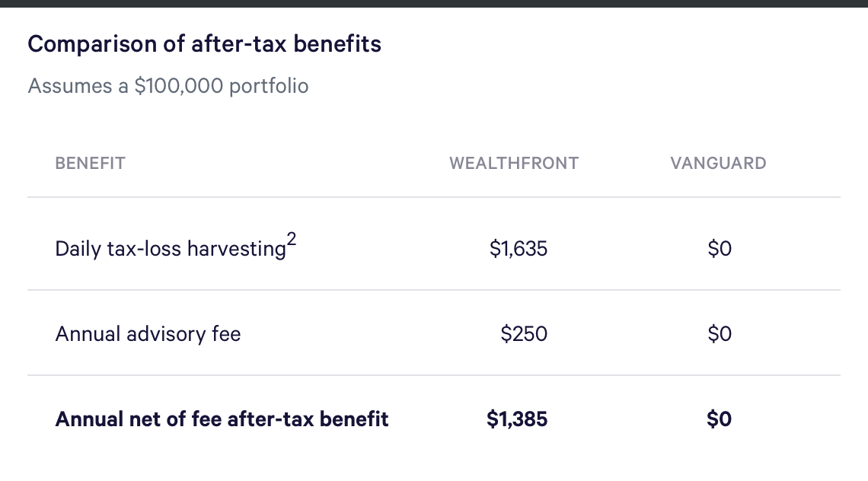The height and width of the screenshot is (481, 868).
Task: Select the WEALTHFRONT column header
Action: coord(514,163)
